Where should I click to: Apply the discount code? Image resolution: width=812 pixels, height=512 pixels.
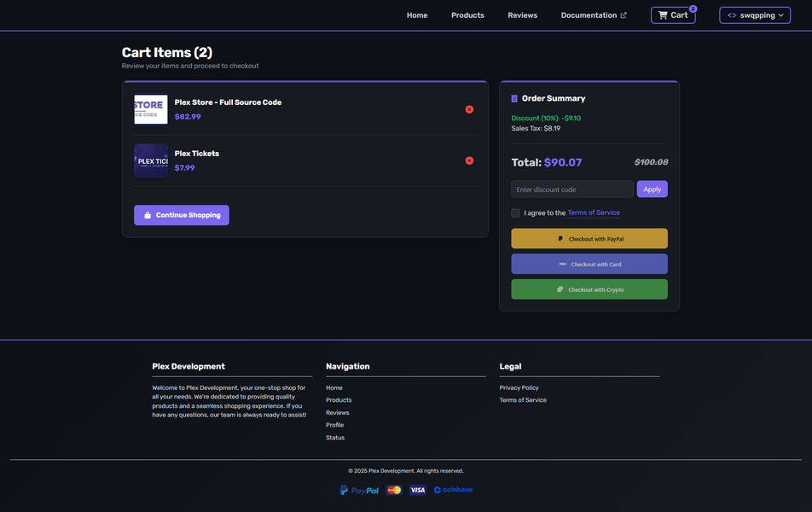(652, 189)
